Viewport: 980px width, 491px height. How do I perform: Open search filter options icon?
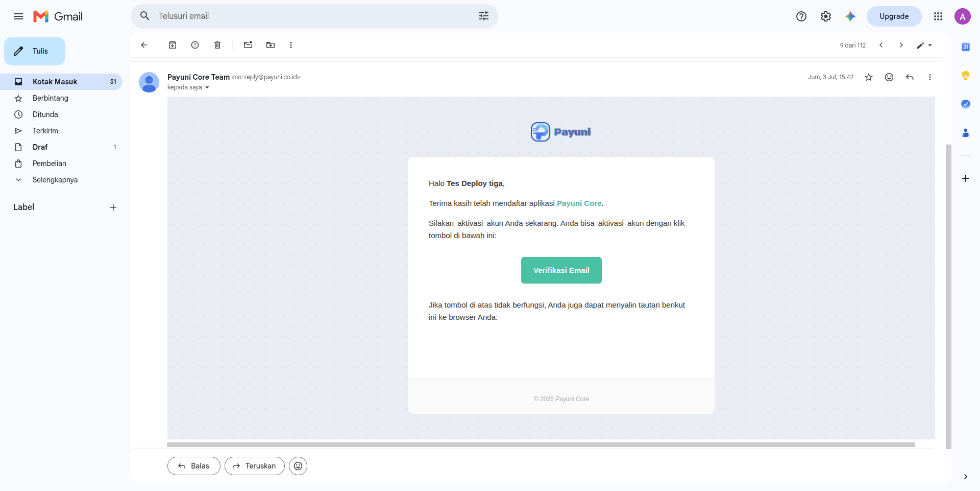coord(484,16)
